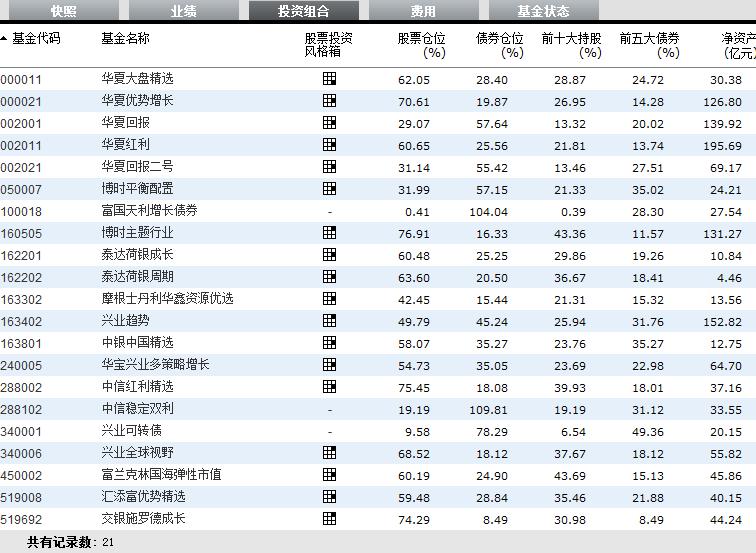Click the 前十大持股 column header

[571, 45]
